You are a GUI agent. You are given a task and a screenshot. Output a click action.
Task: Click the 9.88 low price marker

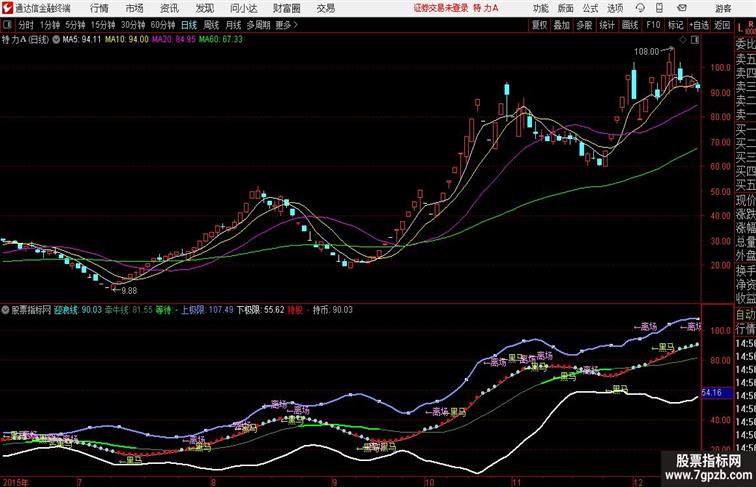129,290
